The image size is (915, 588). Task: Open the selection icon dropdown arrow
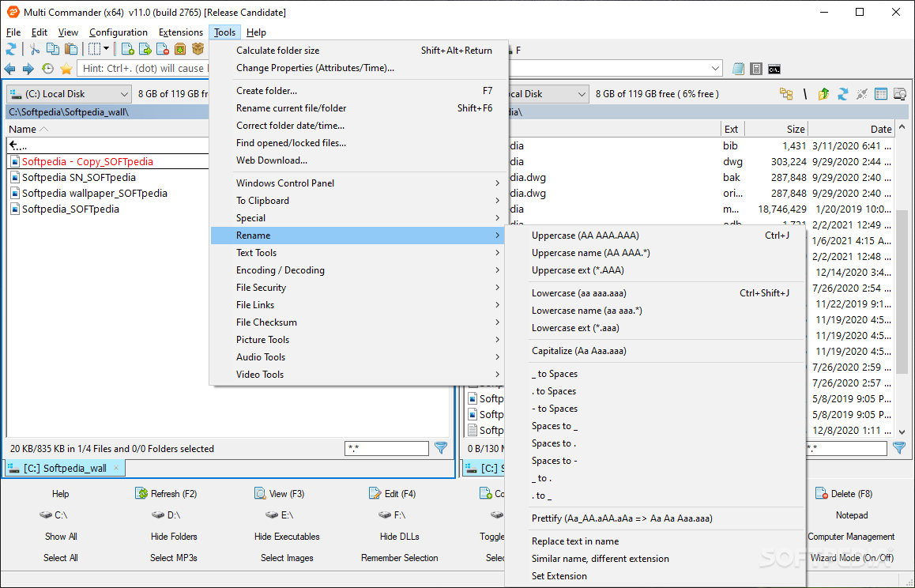pyautogui.click(x=106, y=50)
